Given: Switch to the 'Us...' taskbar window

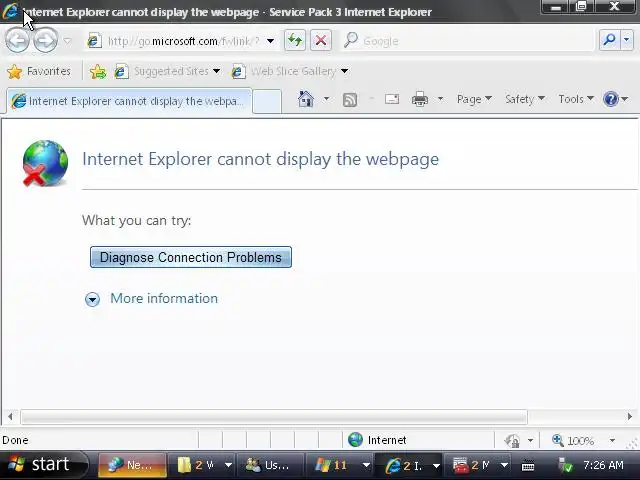Looking at the screenshot, I should point(271,465).
